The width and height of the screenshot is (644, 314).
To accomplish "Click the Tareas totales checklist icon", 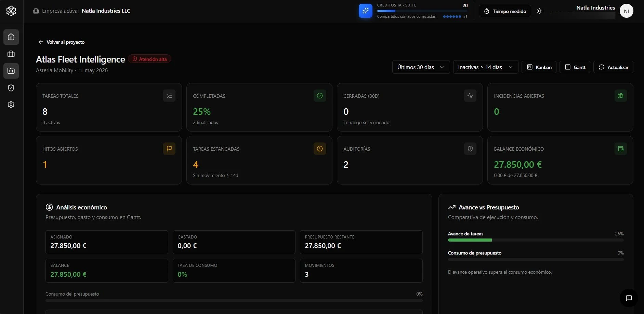I will coord(169,96).
